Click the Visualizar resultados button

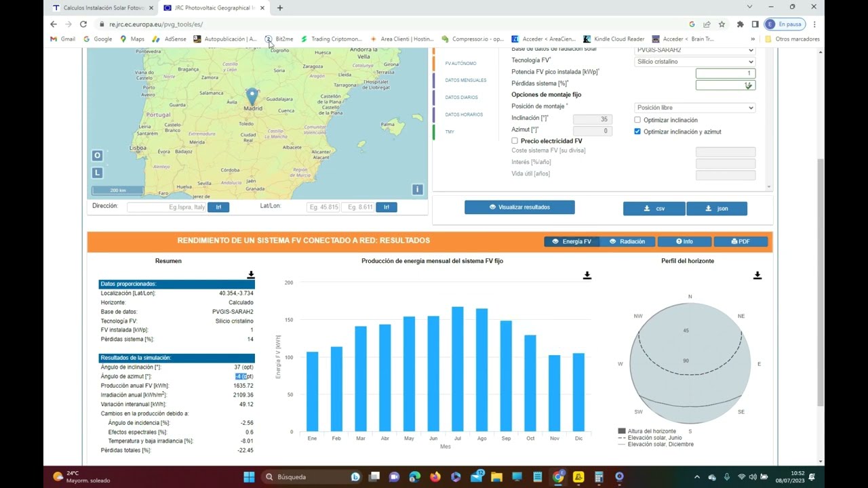tap(519, 207)
